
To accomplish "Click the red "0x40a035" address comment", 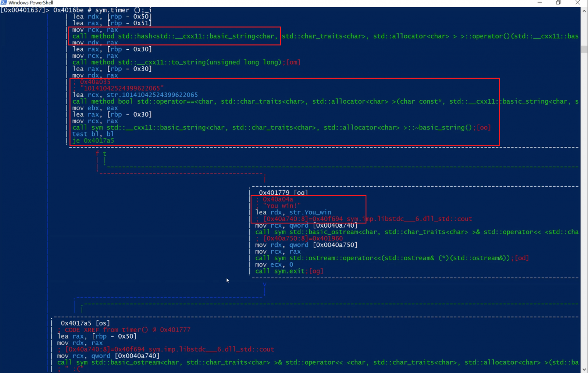I will point(95,82).
